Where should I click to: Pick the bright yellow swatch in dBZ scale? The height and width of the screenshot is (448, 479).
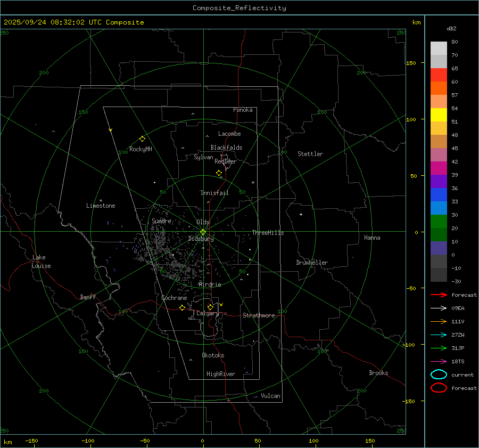(439, 115)
